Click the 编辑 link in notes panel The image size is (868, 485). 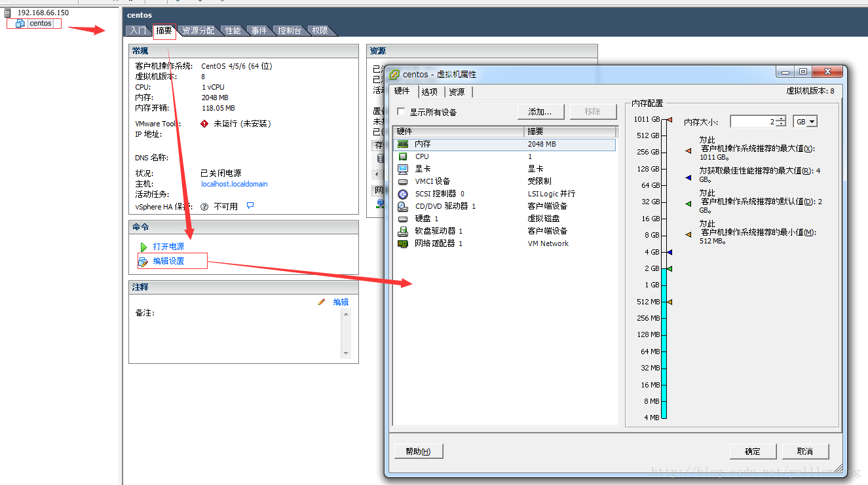click(341, 302)
